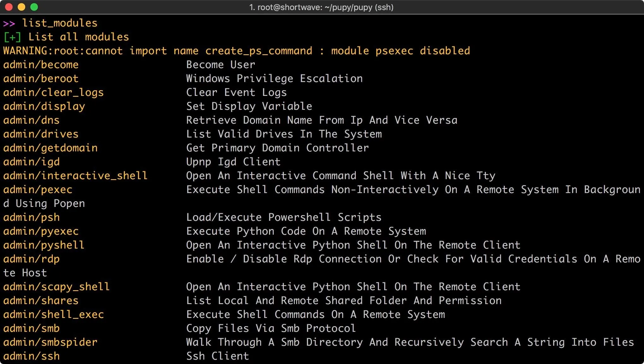Image resolution: width=644 pixels, height=364 pixels.
Task: Click the 'admin/interactive_shell' module name
Action: coord(75,176)
